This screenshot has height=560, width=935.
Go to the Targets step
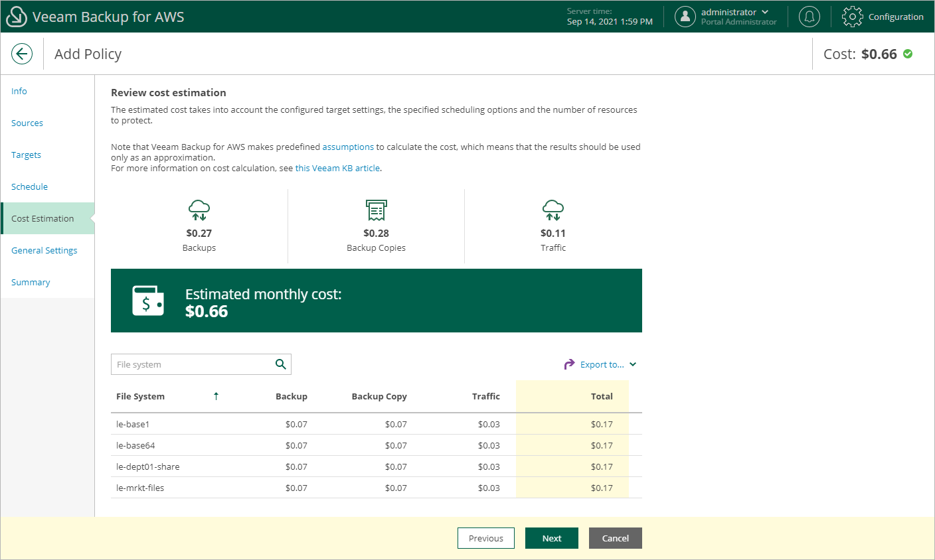[x=26, y=155]
